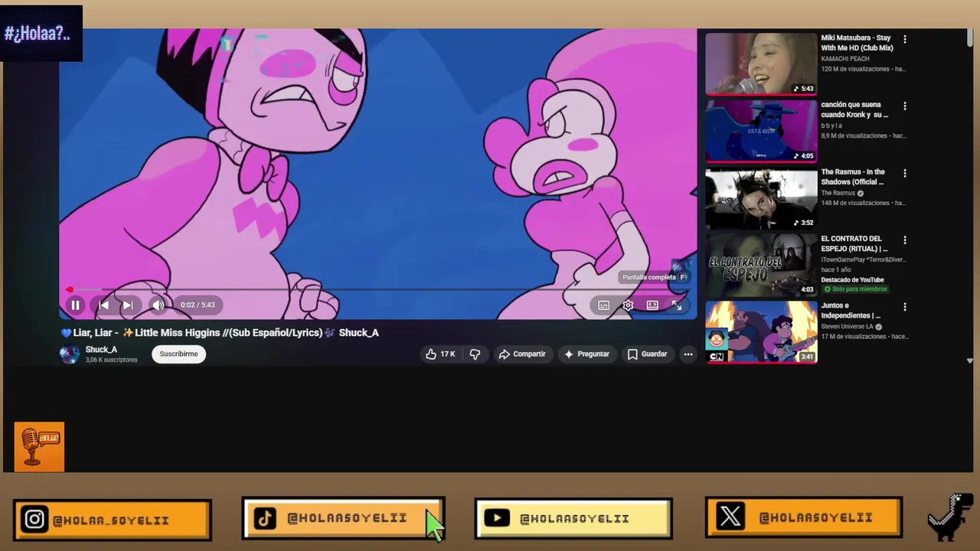Open Shuck_A channel avatar
980x551 pixels.
coord(70,354)
